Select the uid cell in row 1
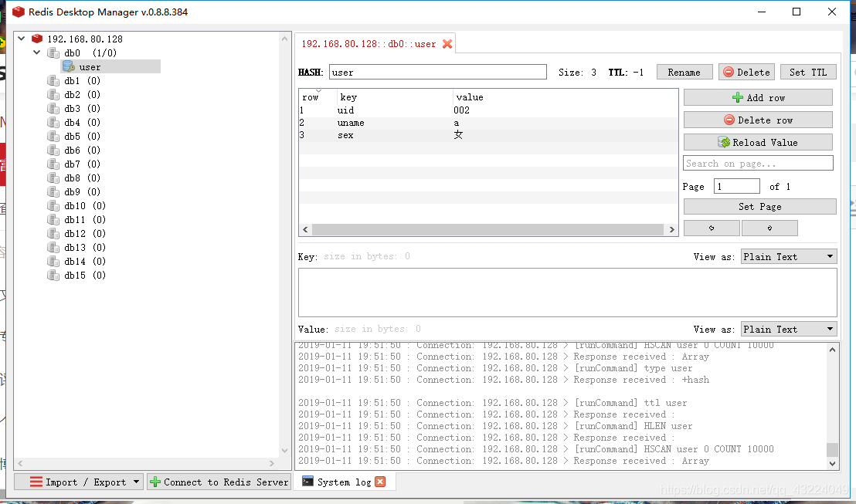 (394, 110)
